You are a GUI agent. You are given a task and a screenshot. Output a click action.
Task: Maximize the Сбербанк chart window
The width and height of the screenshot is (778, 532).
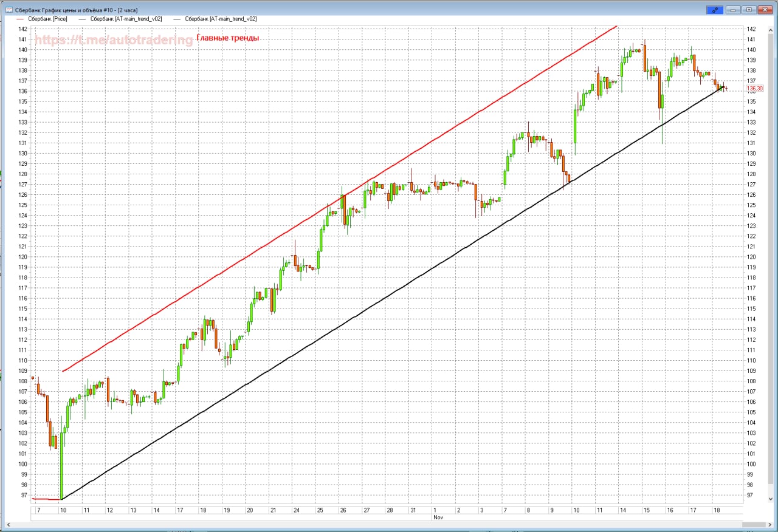(x=749, y=10)
